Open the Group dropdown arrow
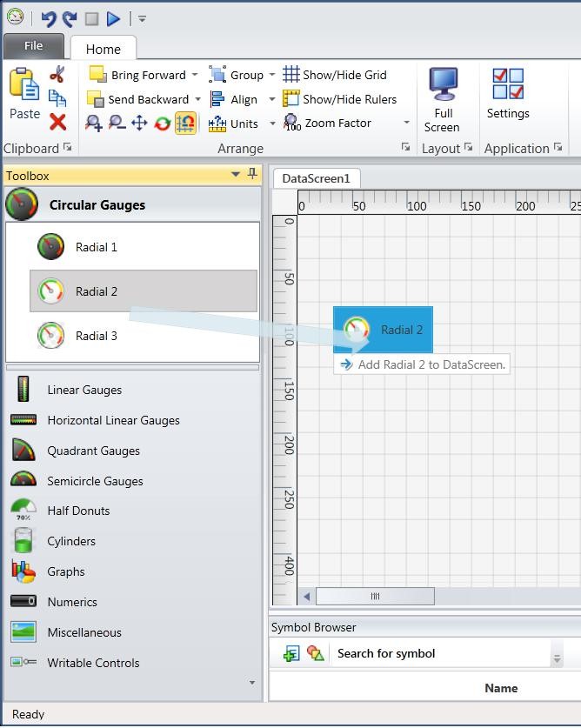The width and height of the screenshot is (581, 728). pos(272,75)
